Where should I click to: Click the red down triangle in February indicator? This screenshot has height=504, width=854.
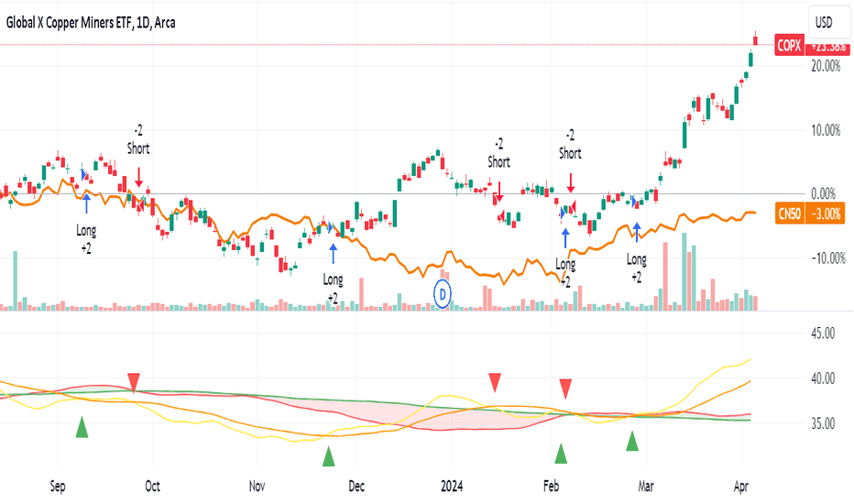(x=566, y=389)
